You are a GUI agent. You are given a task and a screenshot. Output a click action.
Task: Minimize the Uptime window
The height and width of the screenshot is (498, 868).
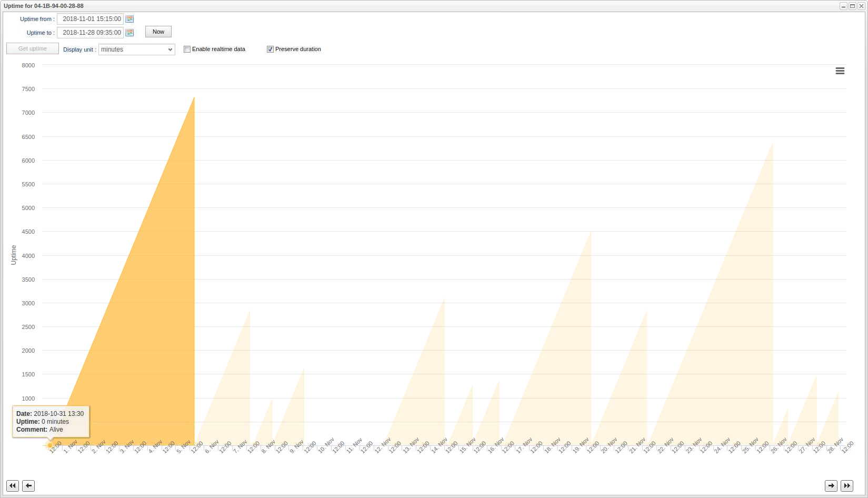(x=843, y=6)
